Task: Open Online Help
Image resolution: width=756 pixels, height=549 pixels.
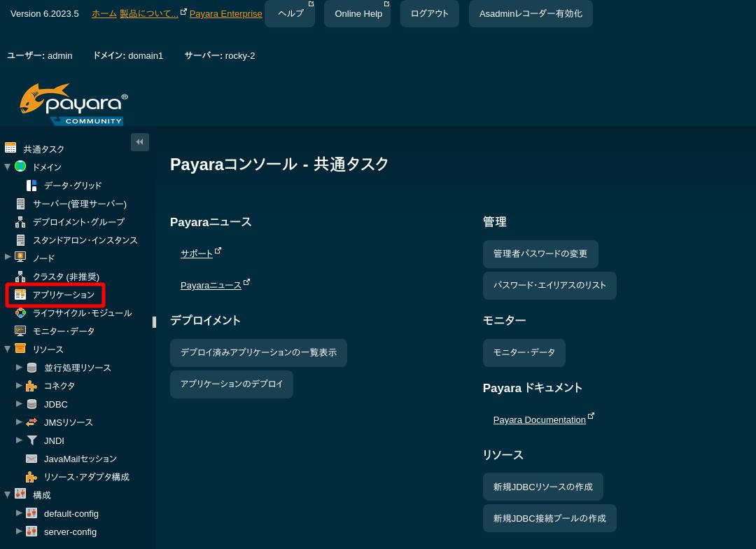Action: point(358,13)
